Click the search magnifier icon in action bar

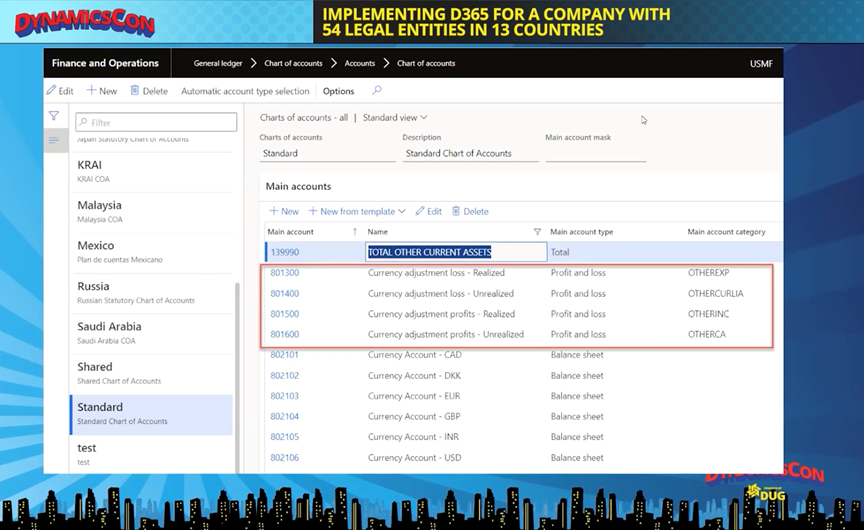point(377,91)
